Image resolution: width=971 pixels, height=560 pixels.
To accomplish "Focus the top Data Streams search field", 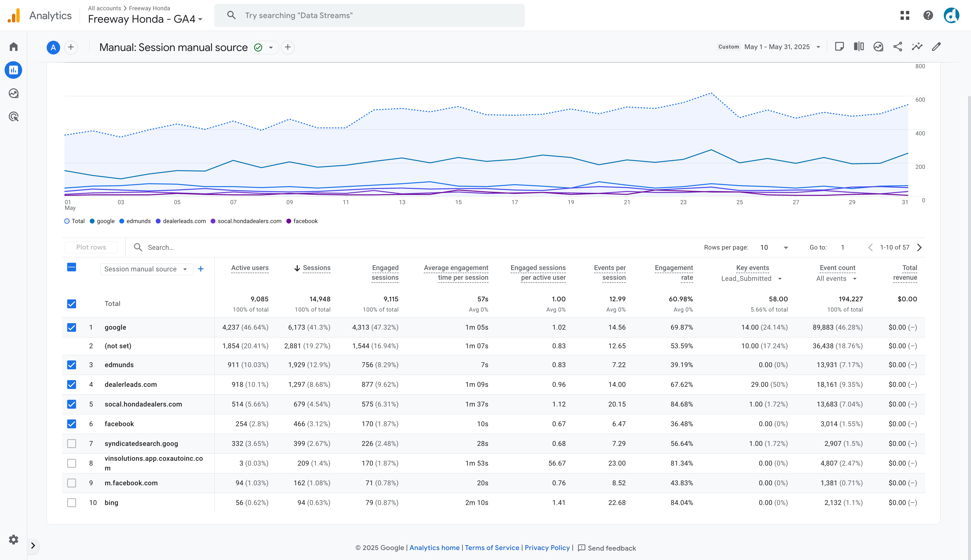I will (x=369, y=15).
